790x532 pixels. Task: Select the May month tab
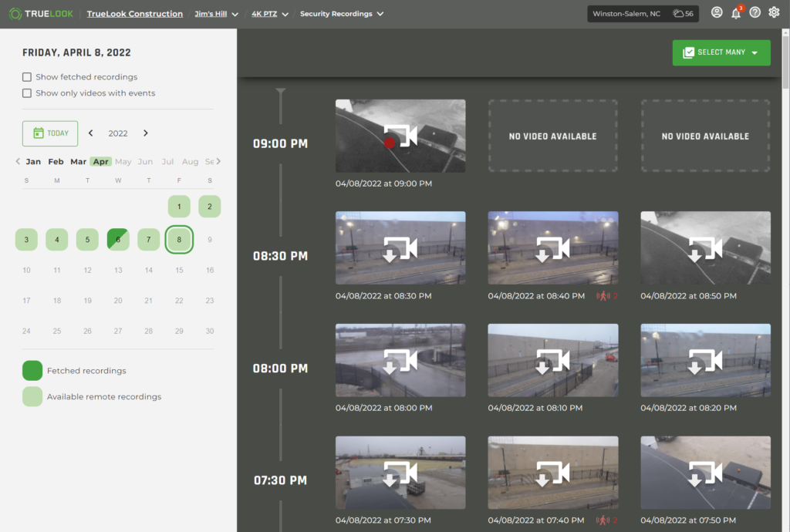pos(123,162)
